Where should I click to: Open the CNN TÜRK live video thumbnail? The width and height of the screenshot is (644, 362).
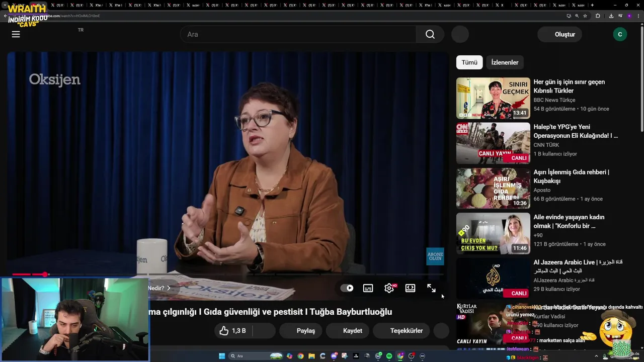[x=493, y=143]
